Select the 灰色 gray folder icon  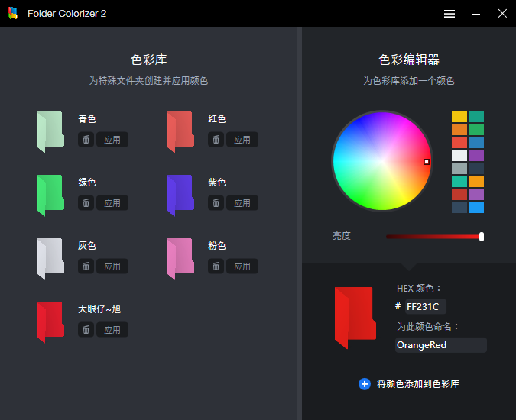pos(50,259)
